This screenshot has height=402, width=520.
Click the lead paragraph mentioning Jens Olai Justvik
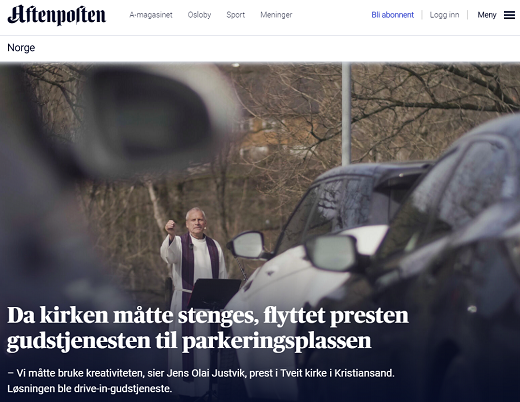[x=201, y=381]
